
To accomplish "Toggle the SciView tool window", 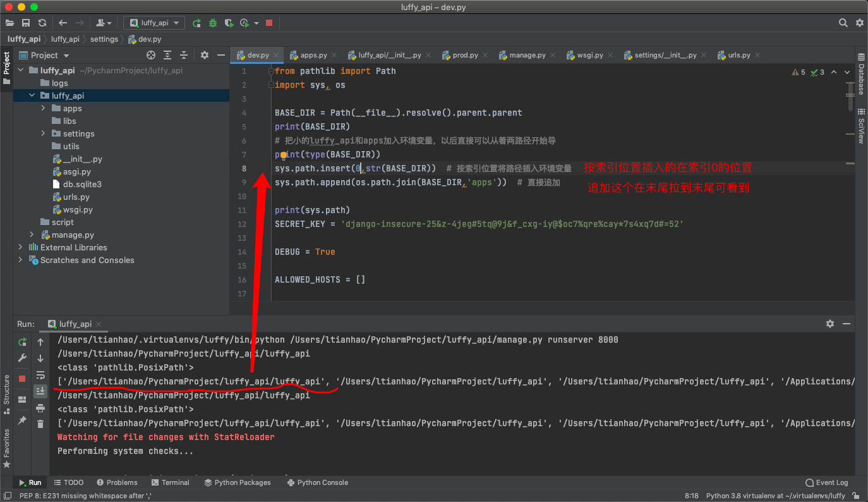I will click(861, 126).
